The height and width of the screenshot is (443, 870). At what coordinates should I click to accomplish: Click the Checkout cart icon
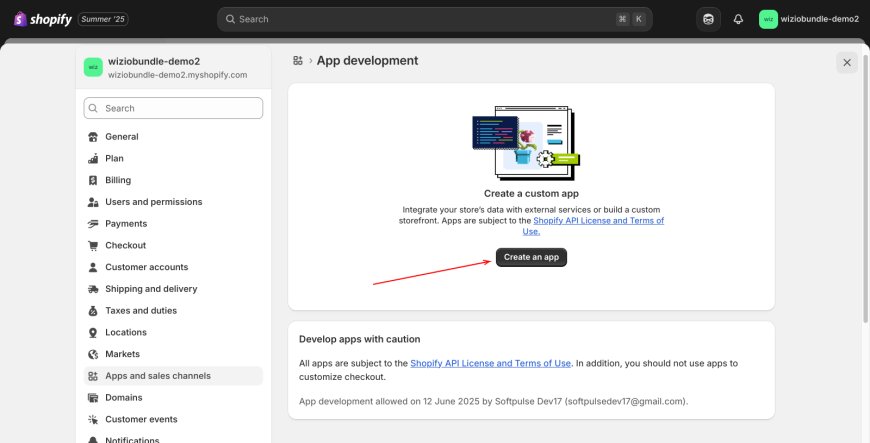(93, 245)
